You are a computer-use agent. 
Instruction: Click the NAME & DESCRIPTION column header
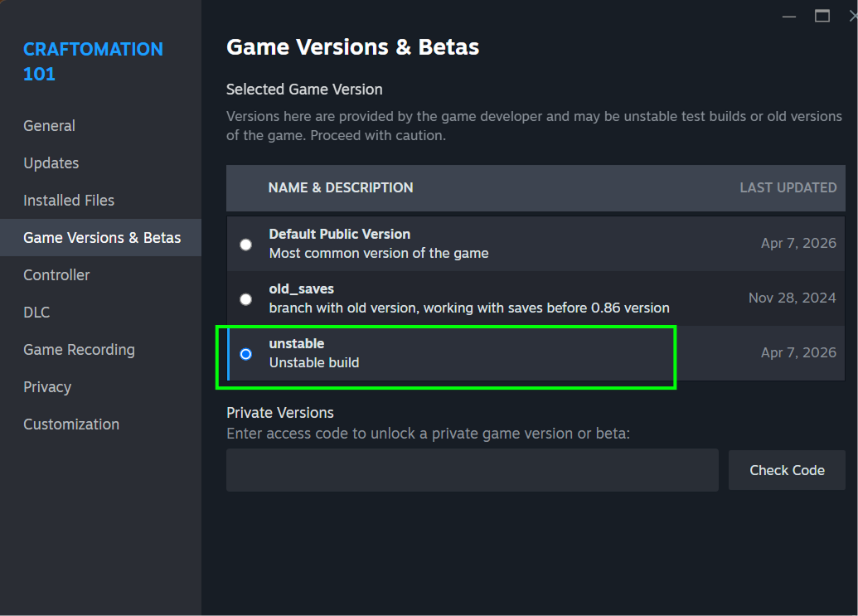(x=340, y=188)
